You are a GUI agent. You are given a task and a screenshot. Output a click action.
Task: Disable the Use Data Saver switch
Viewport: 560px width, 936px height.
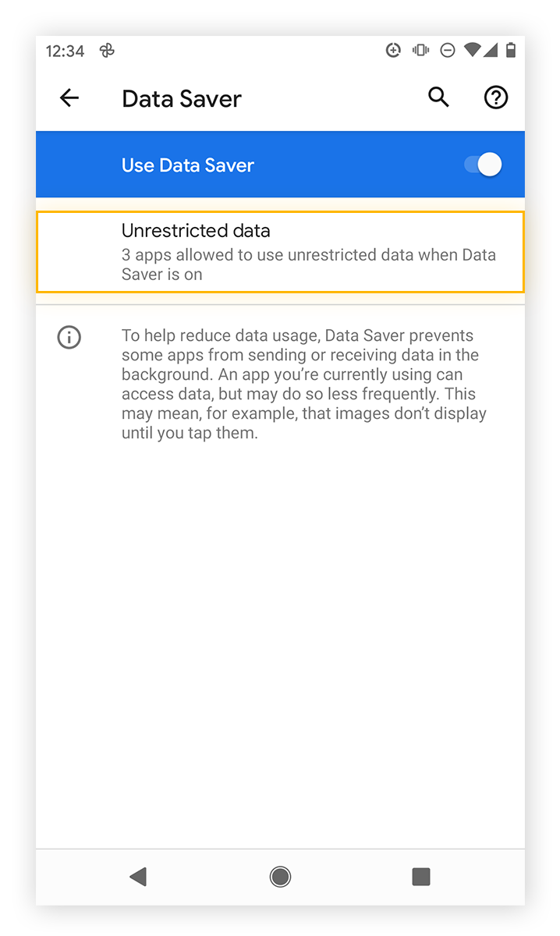coord(482,165)
